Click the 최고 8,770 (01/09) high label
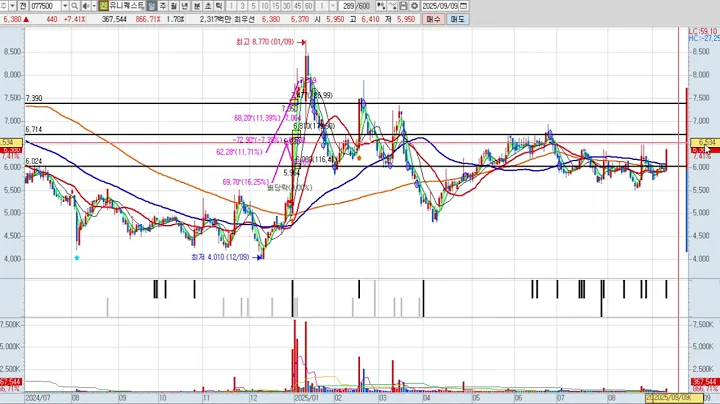The image size is (720, 404). 264,42
